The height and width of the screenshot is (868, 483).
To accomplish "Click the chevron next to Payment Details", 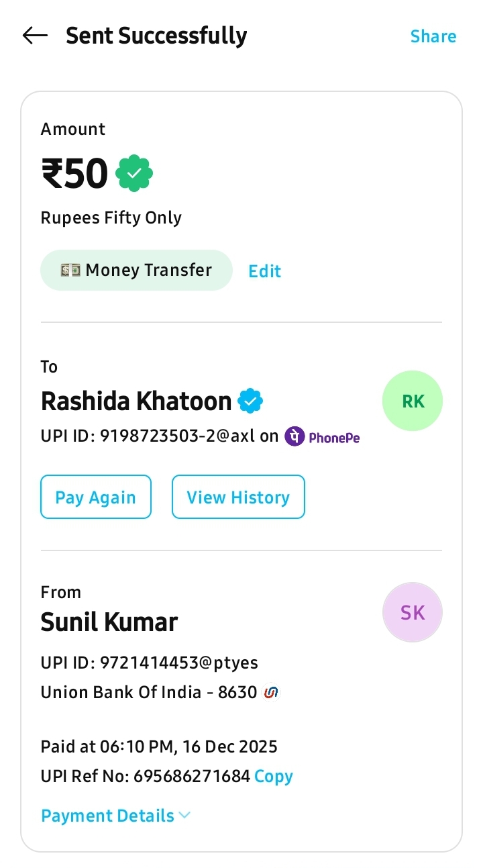I will (184, 816).
